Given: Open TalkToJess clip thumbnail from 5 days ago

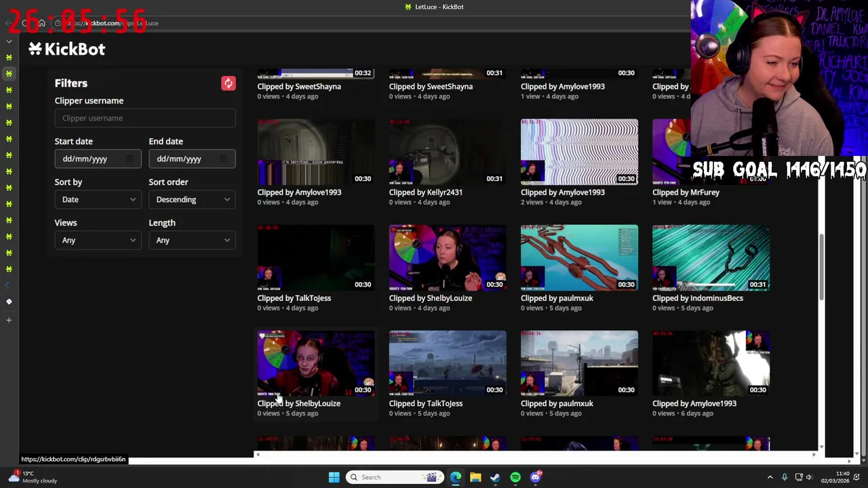Looking at the screenshot, I should (x=448, y=363).
